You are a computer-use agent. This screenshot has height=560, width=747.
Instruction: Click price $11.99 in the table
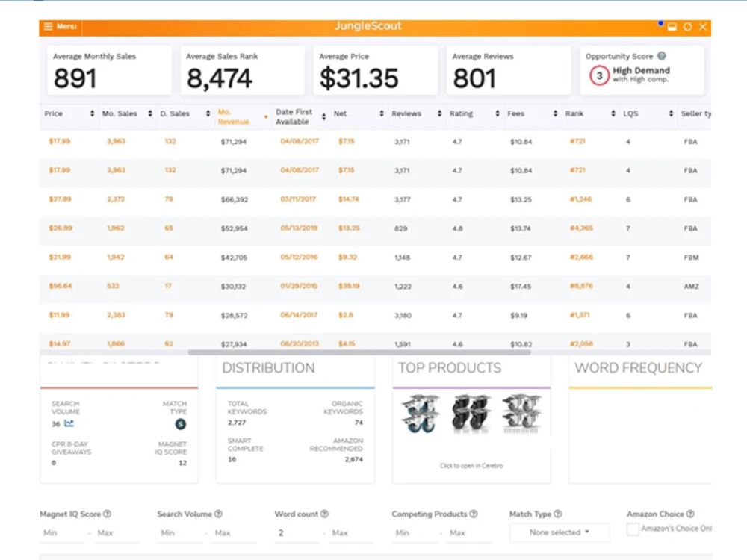pos(59,315)
